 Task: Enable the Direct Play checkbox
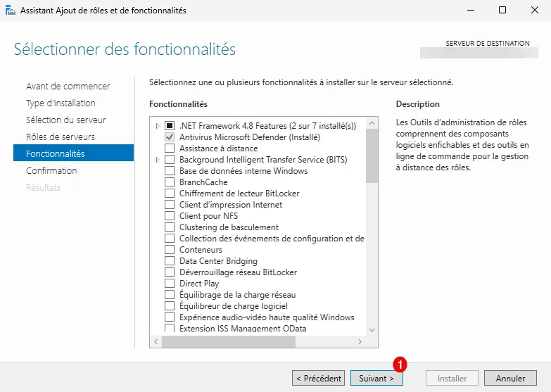click(x=169, y=284)
